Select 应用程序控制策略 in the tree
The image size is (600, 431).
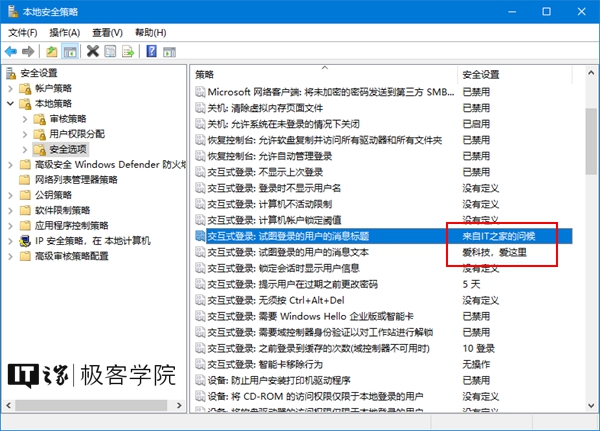(72, 225)
